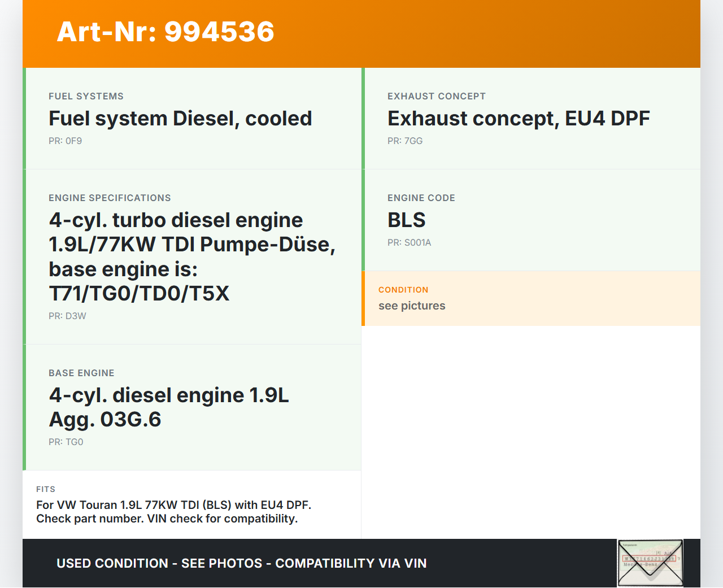This screenshot has height=588, width=723.
Task: Click the orange Condition label
Action: (403, 290)
